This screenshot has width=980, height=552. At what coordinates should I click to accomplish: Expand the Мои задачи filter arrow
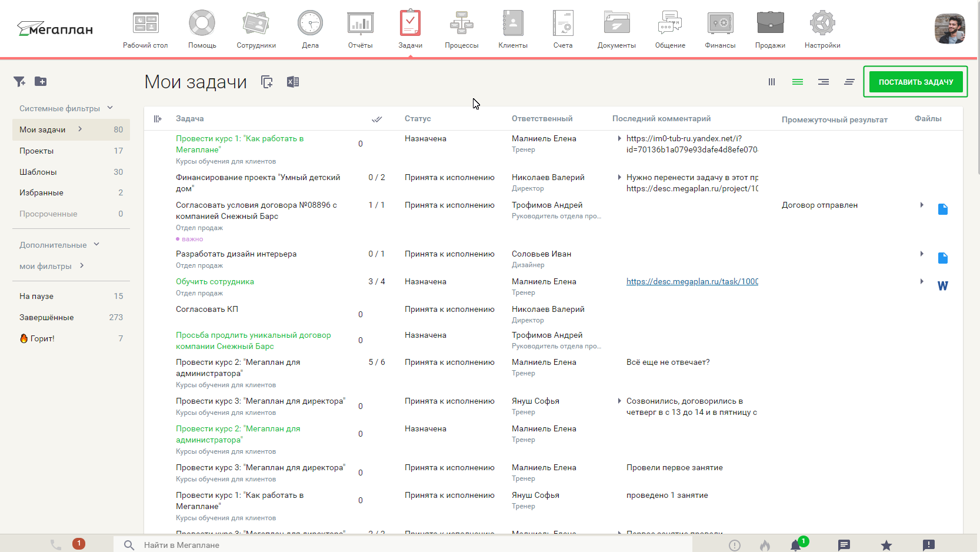point(80,129)
